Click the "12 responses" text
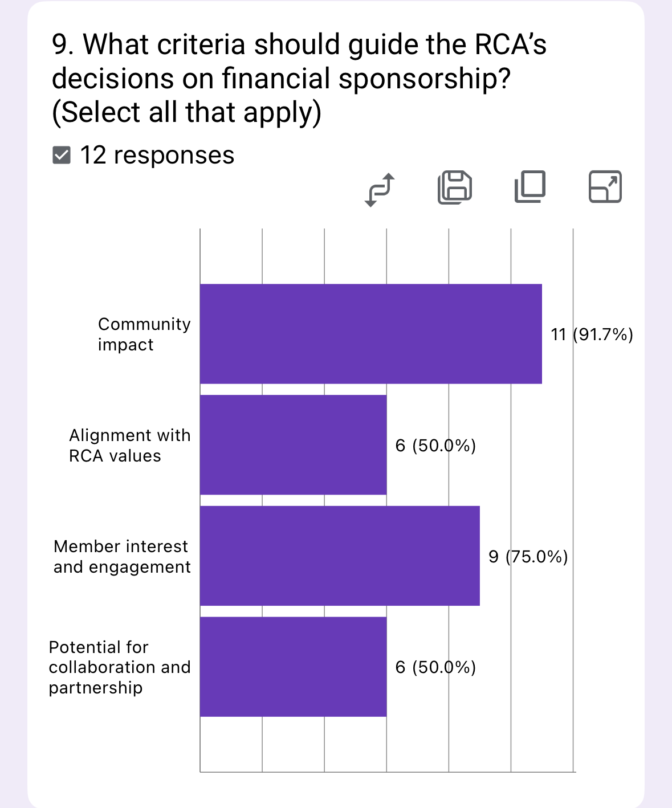The width and height of the screenshot is (672, 808). 157,155
